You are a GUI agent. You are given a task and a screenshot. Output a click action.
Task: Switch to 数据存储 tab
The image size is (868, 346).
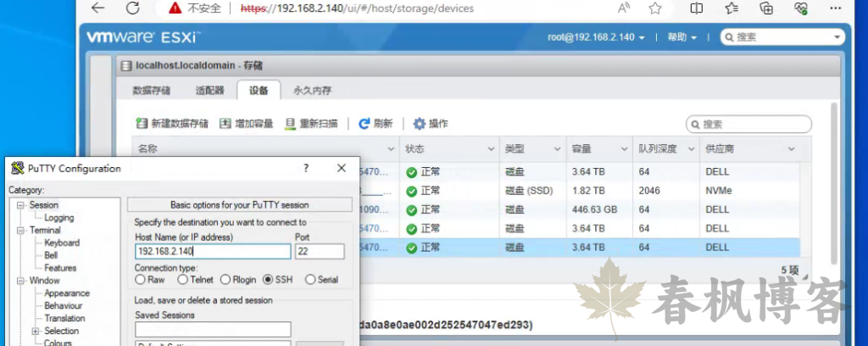[x=152, y=91]
